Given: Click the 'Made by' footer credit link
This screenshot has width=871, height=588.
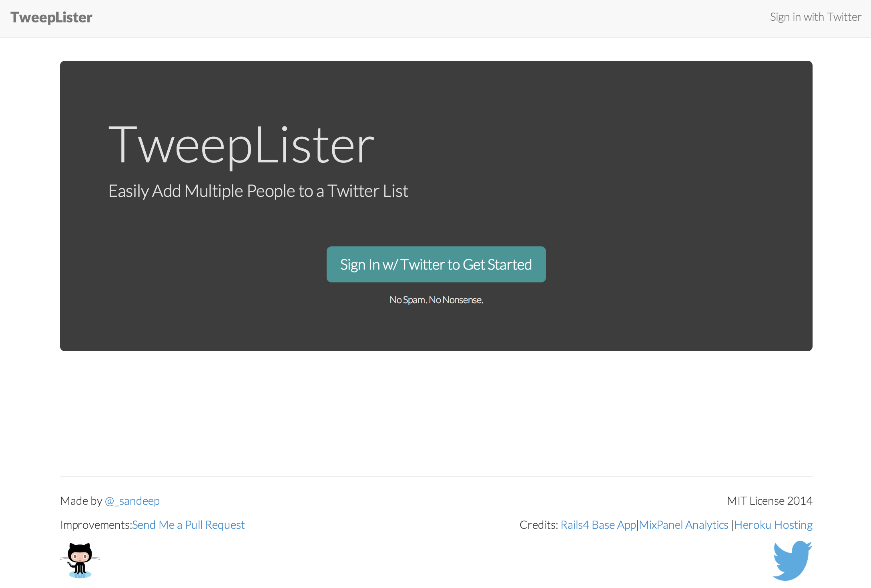Looking at the screenshot, I should (x=132, y=500).
